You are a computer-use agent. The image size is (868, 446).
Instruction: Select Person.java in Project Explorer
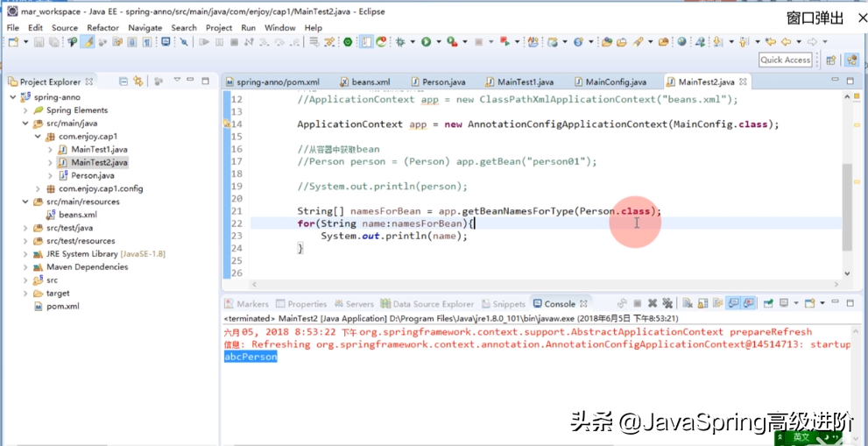(x=93, y=175)
